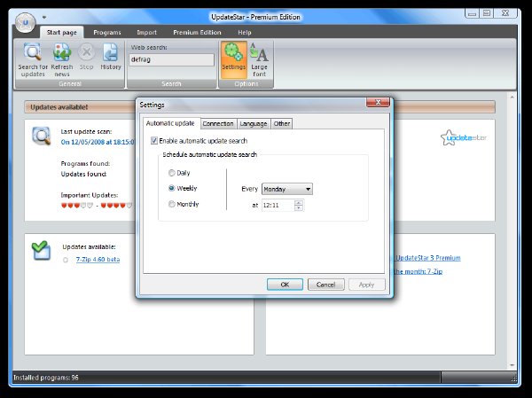532x398 pixels.
Task: Click the 12:11 time field
Action: point(278,206)
